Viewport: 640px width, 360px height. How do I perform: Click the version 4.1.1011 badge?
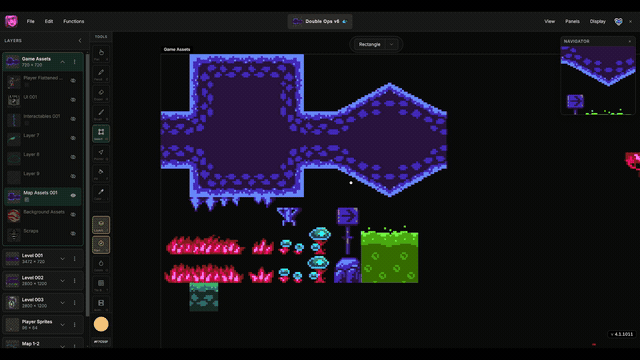click(622, 334)
